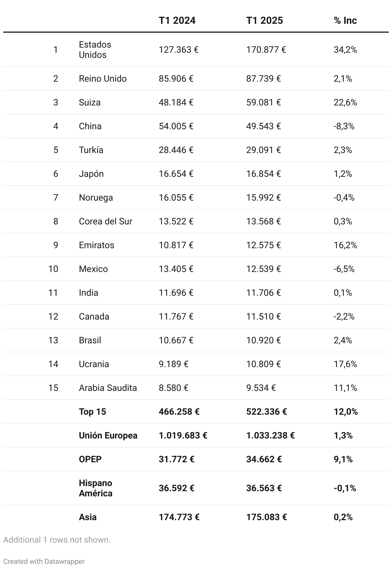Screen dimensions: 392x569
Task: Click Japón's T1 2024 value 16.654 €
Action: [176, 174]
